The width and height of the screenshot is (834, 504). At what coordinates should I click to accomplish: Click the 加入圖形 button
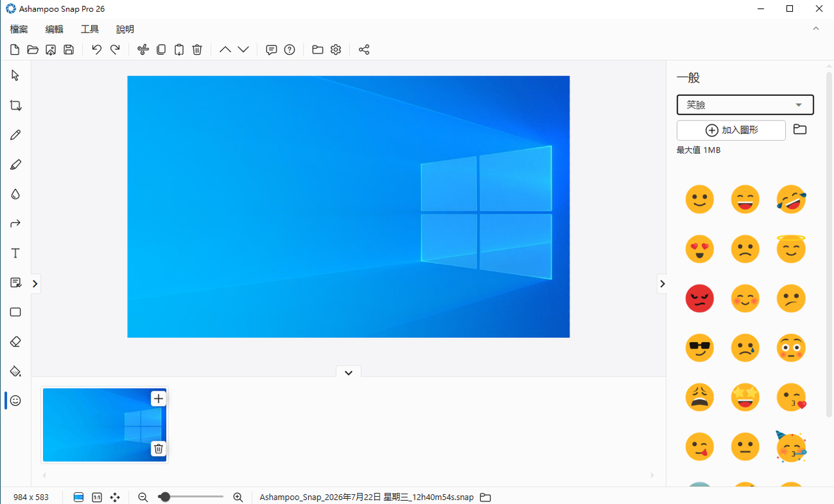coord(731,130)
